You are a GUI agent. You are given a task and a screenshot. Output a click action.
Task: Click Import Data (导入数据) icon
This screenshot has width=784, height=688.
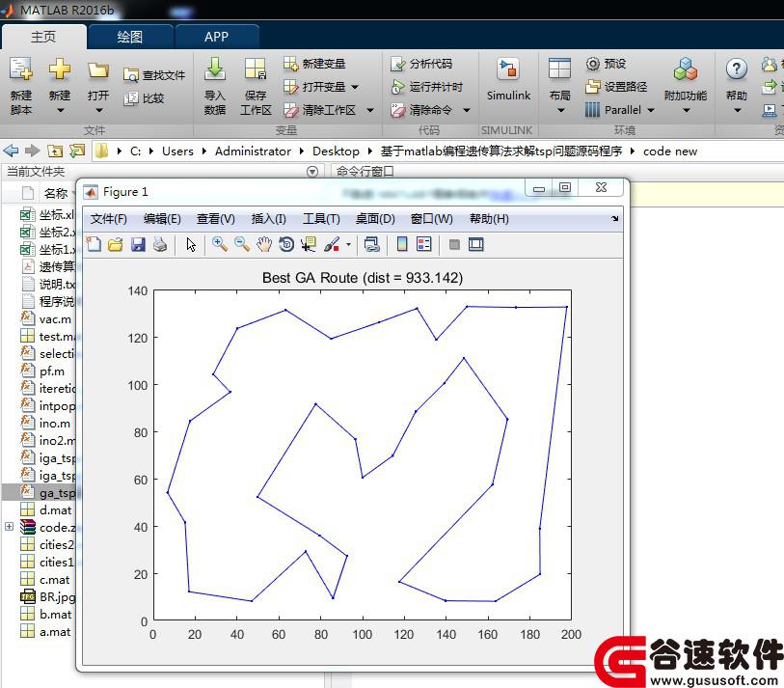[x=215, y=69]
